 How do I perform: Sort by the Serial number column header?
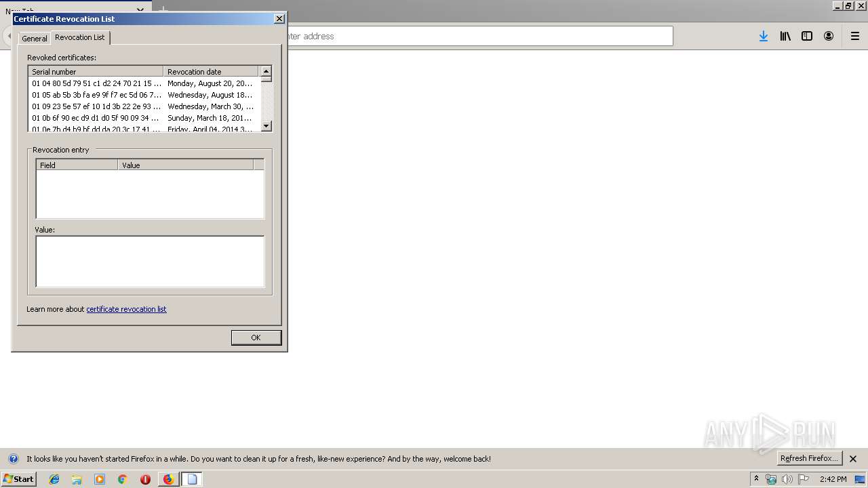(96, 71)
